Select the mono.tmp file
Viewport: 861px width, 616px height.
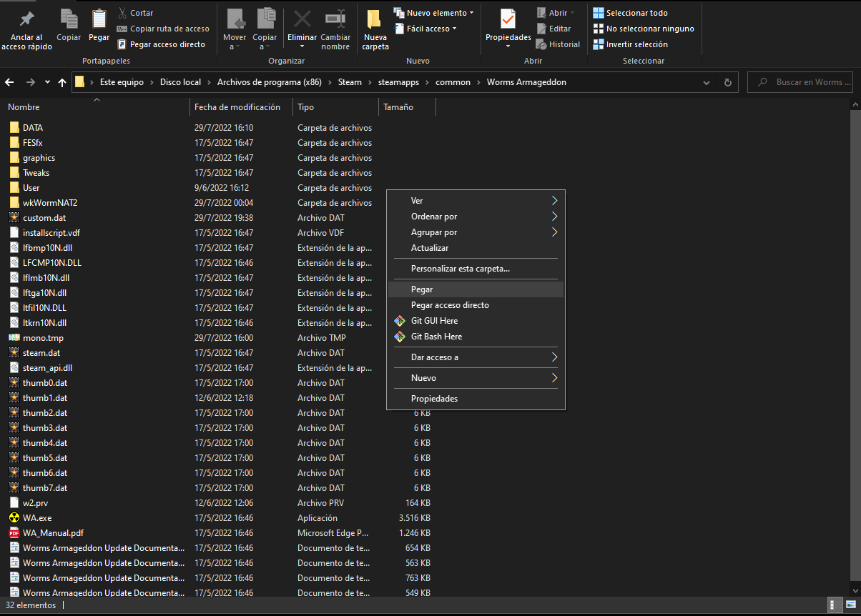43,338
